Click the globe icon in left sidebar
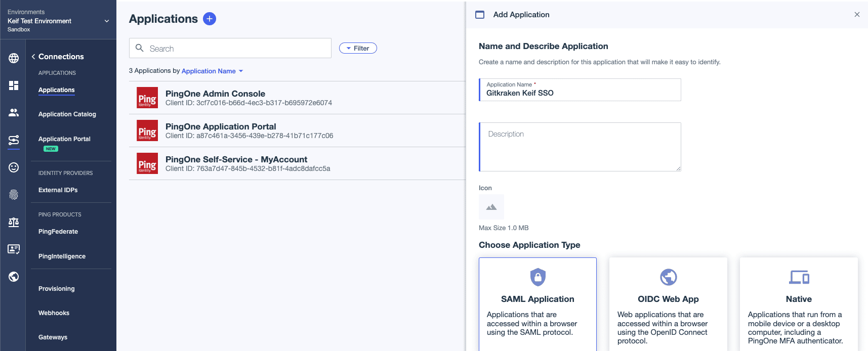The height and width of the screenshot is (351, 868). (x=14, y=58)
